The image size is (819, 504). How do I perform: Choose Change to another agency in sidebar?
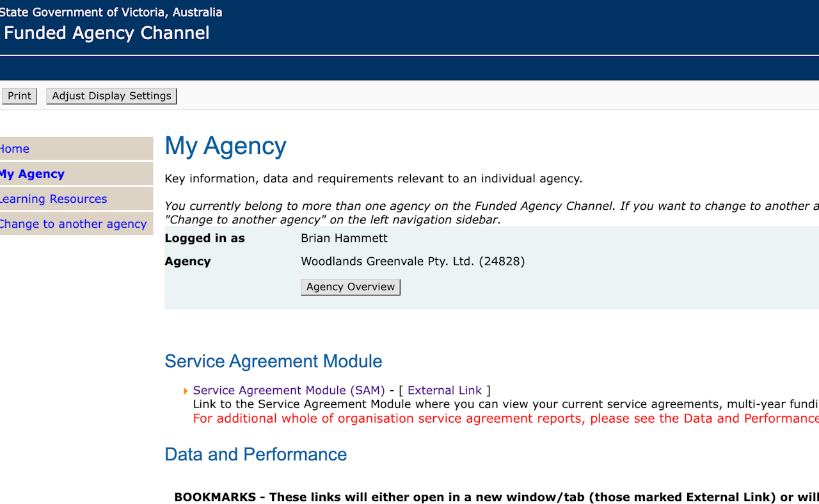pyautogui.click(x=73, y=224)
